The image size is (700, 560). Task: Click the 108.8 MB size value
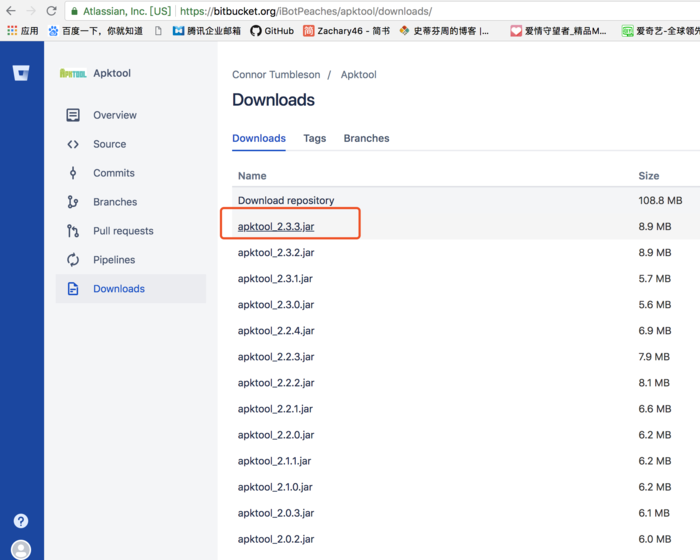[x=660, y=201]
